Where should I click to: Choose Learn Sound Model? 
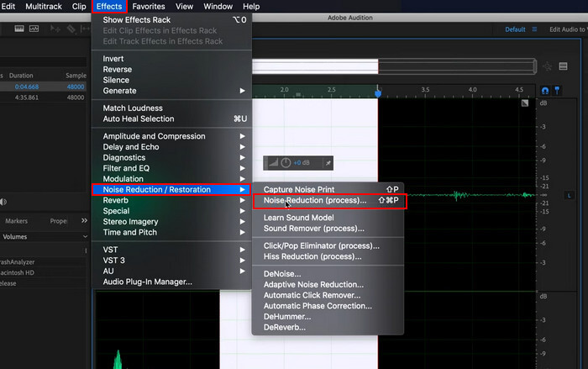click(328, 218)
